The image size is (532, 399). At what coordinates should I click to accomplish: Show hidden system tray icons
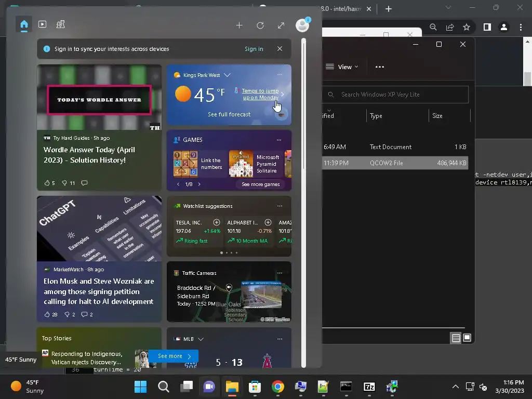(456, 387)
